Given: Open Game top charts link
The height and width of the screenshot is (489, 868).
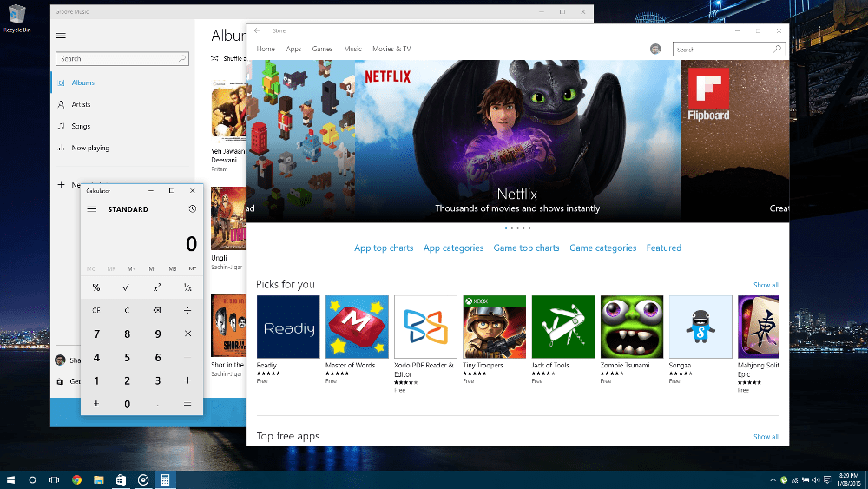Looking at the screenshot, I should (x=527, y=248).
